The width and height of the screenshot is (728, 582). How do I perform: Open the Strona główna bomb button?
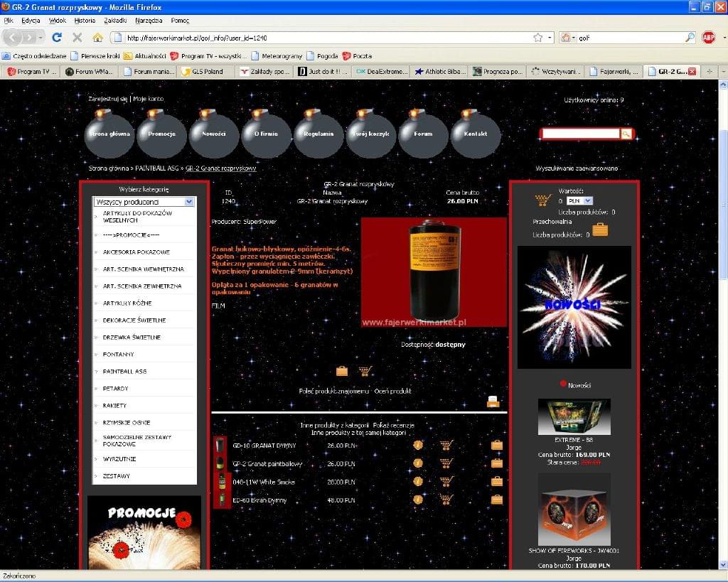point(109,134)
